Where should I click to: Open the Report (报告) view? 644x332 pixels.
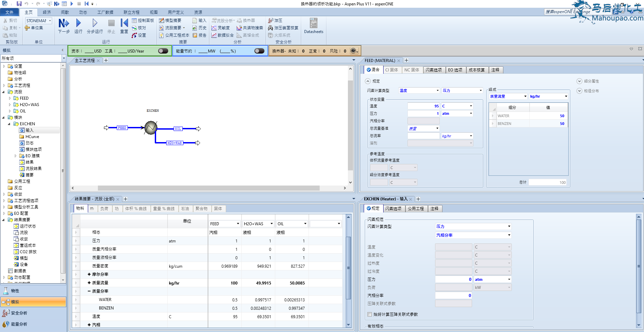(x=200, y=35)
